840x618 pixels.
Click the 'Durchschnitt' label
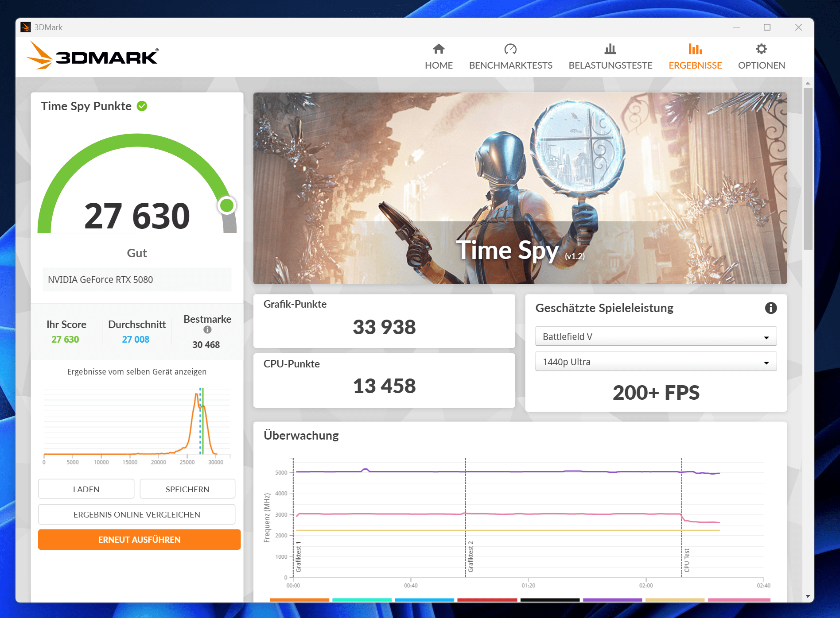point(137,324)
